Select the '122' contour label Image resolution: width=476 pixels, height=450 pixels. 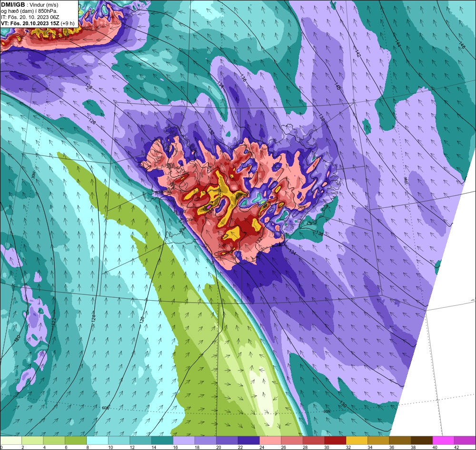[x=53, y=322]
